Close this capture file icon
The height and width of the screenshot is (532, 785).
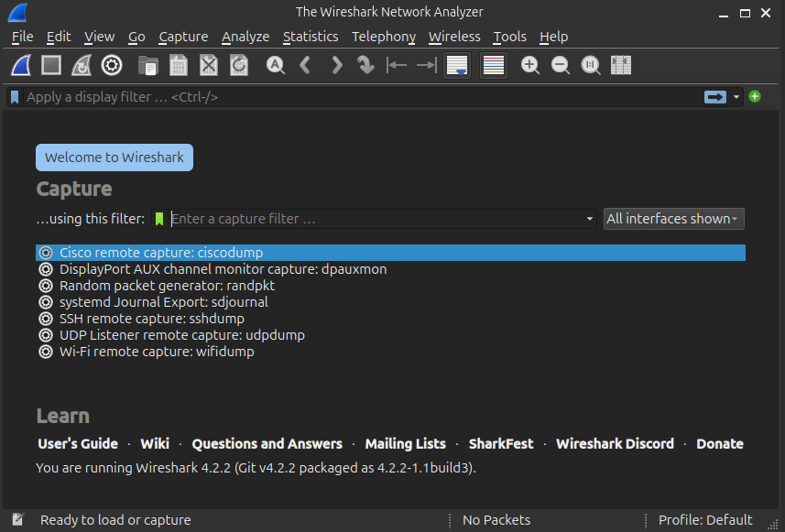click(209, 65)
